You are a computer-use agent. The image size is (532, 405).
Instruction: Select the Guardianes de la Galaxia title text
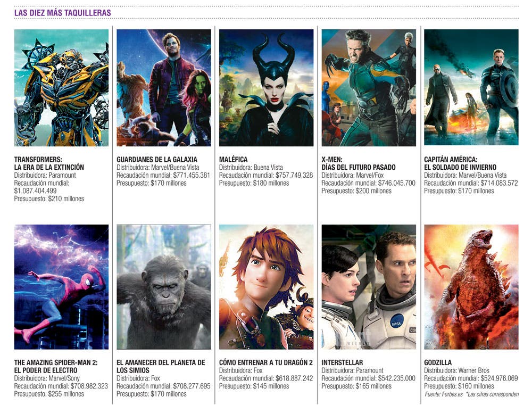click(157, 159)
